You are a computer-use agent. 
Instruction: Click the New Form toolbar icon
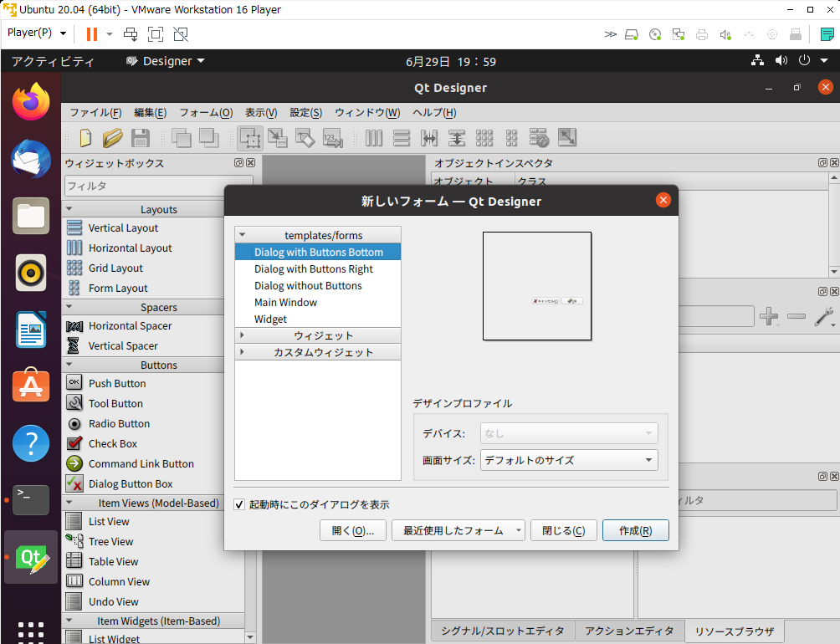85,138
